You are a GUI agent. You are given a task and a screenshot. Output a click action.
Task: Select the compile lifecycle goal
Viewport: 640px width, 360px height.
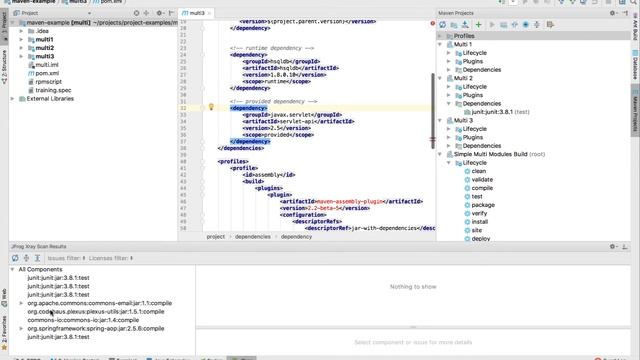coord(478,188)
